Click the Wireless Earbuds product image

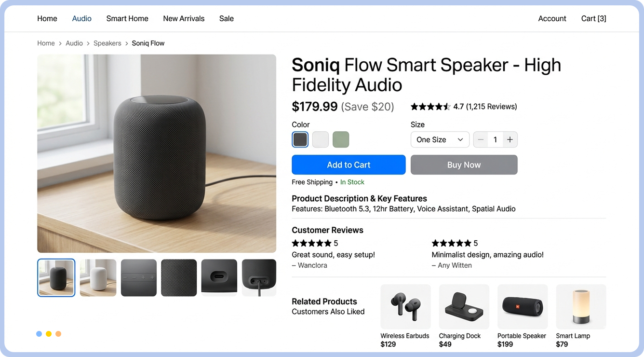pyautogui.click(x=405, y=306)
